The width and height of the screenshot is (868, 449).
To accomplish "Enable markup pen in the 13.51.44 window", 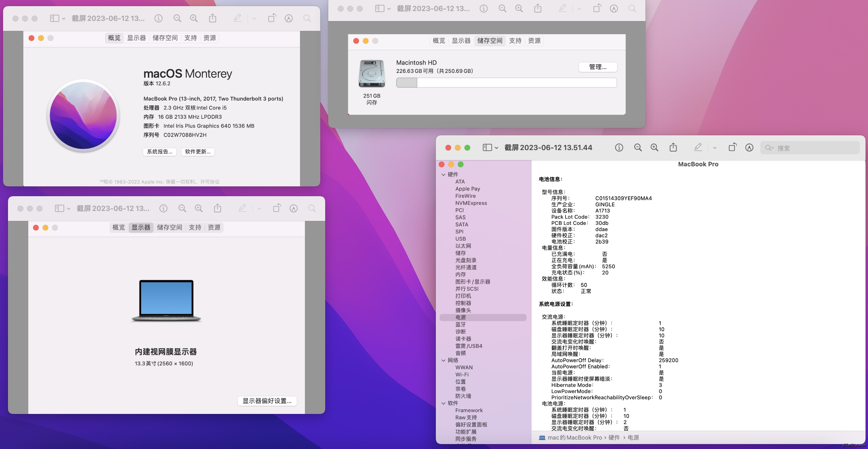I will click(x=698, y=147).
